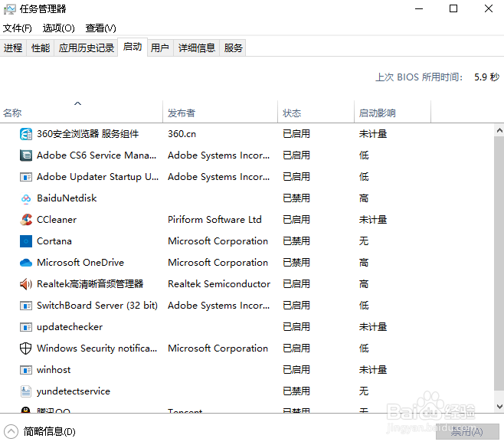Viewport: 504px width, 445px height.
Task: Select the winhost entry name
Action: [x=54, y=370]
